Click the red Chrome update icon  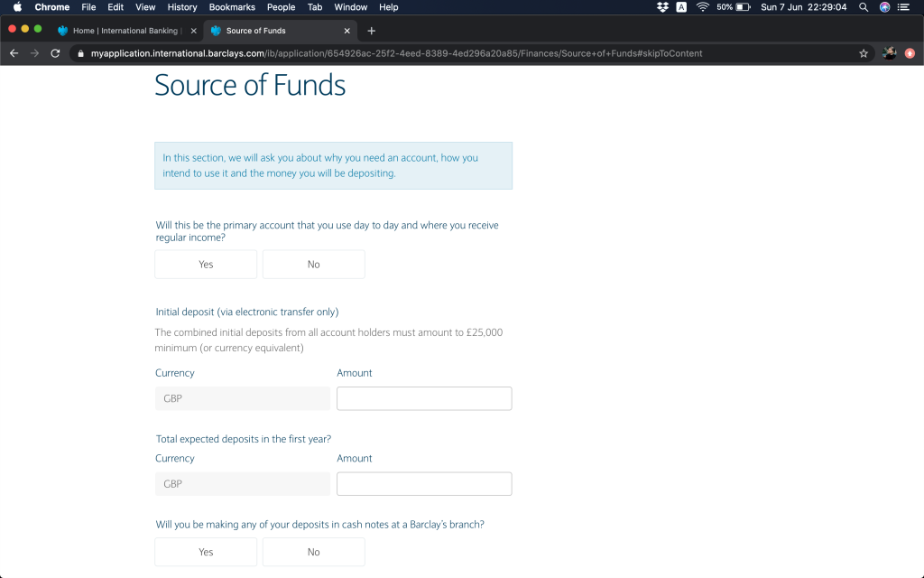click(910, 53)
